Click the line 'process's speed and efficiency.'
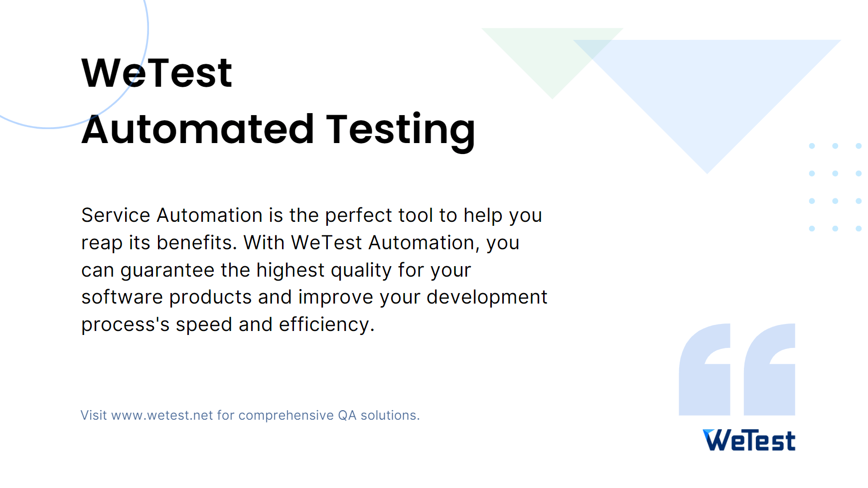Screen dimensions: 868x488 click(x=228, y=325)
